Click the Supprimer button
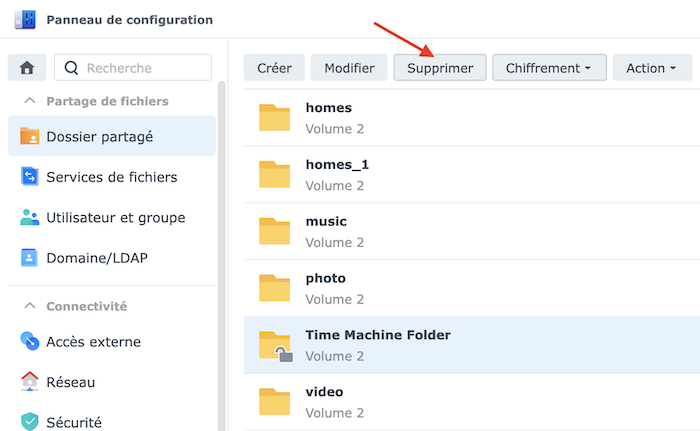 (x=440, y=68)
